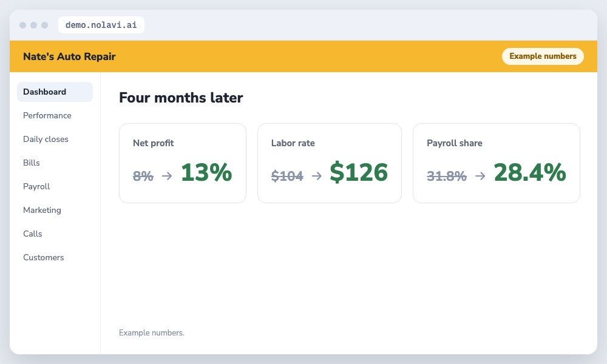Click the crossed-out 31.8% value

(x=447, y=176)
